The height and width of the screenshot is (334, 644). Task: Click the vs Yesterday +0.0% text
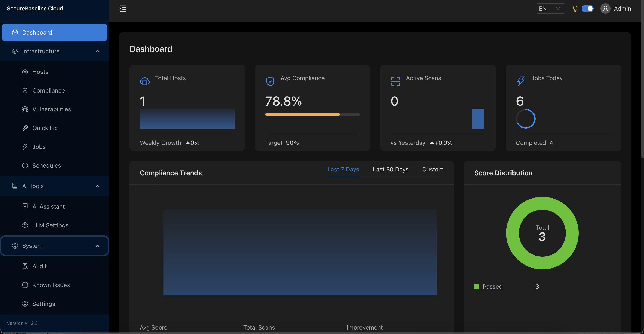(421, 143)
